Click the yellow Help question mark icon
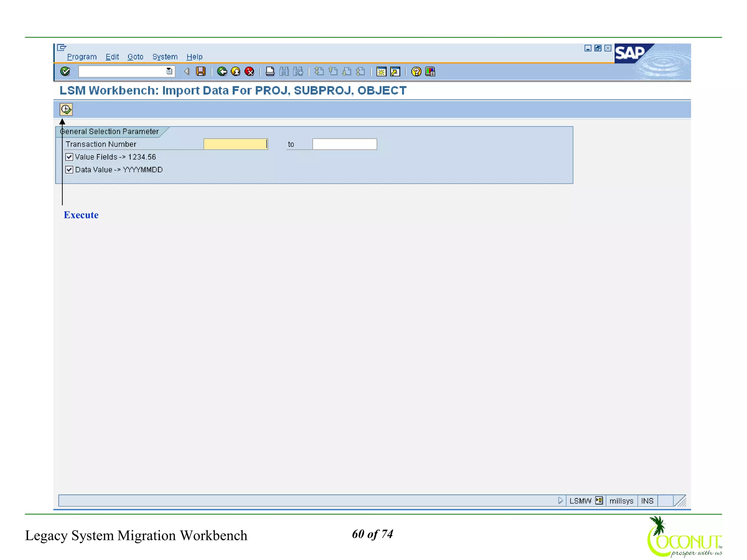The width and height of the screenshot is (747, 560). 416,72
